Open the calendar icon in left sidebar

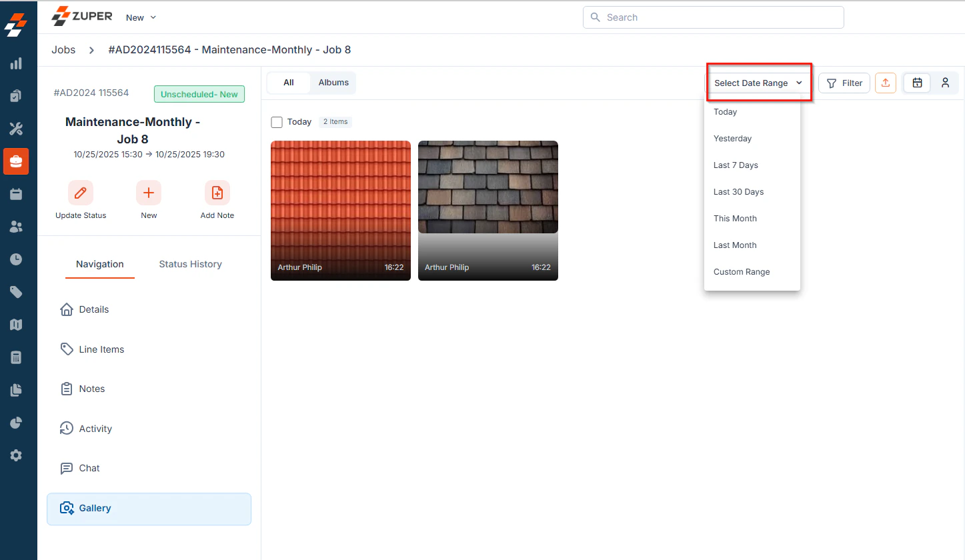click(16, 194)
